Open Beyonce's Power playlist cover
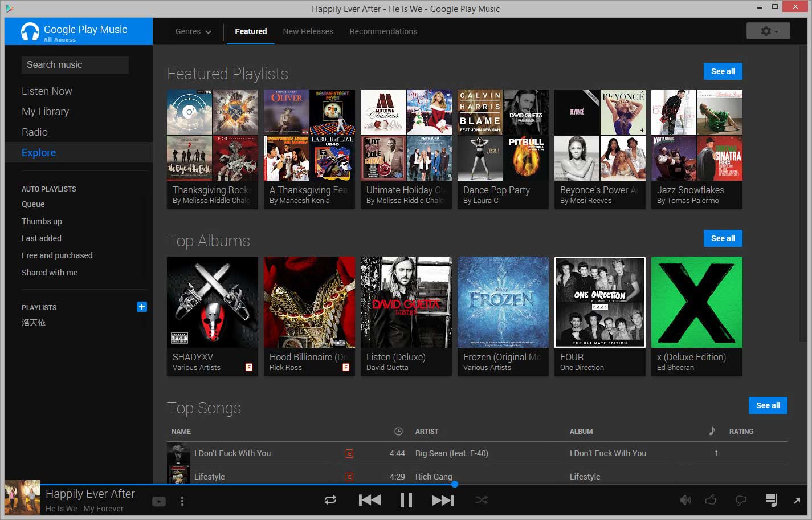Viewport: 812px width, 520px height. (x=600, y=135)
